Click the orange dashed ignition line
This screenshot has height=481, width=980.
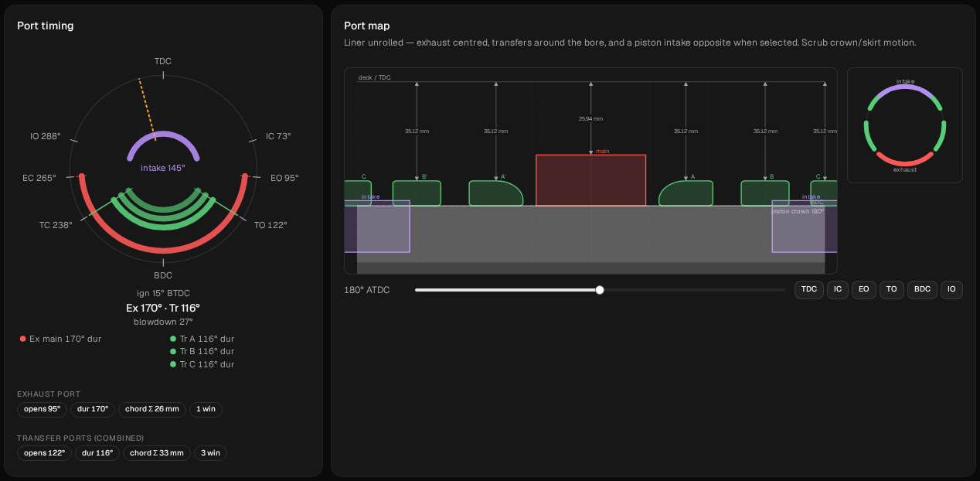[147, 109]
